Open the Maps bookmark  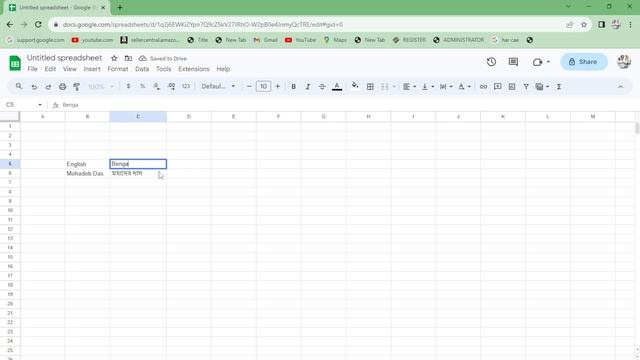pyautogui.click(x=335, y=40)
